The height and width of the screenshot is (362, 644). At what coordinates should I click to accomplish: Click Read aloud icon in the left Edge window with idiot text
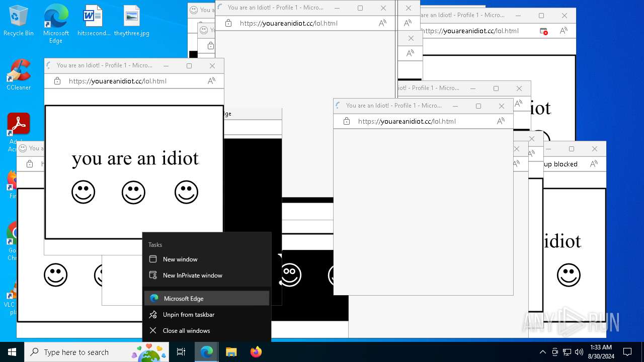tap(212, 81)
